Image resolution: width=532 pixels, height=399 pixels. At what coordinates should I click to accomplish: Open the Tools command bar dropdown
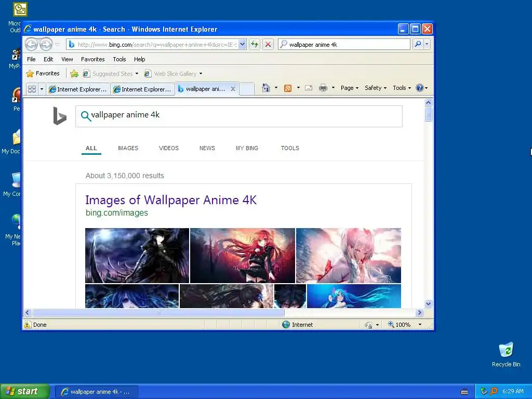[402, 88]
